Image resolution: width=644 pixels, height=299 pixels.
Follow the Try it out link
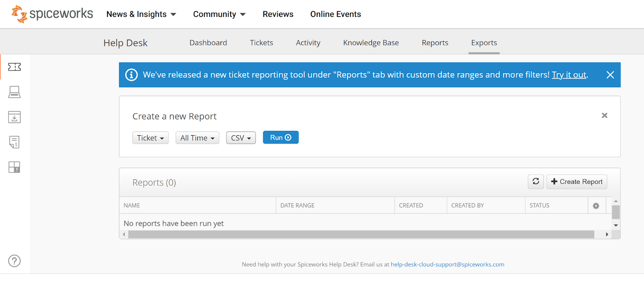[569, 75]
